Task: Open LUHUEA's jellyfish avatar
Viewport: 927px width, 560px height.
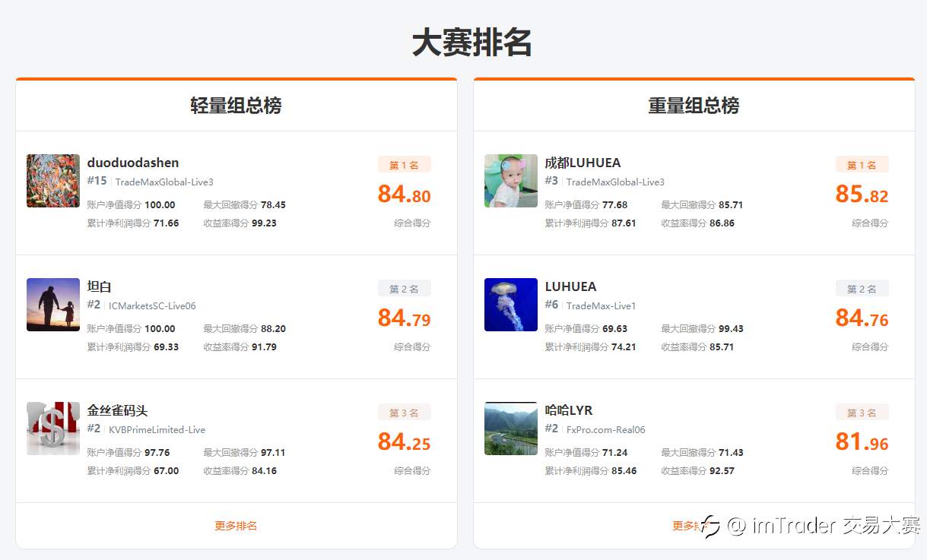Action: click(x=511, y=305)
